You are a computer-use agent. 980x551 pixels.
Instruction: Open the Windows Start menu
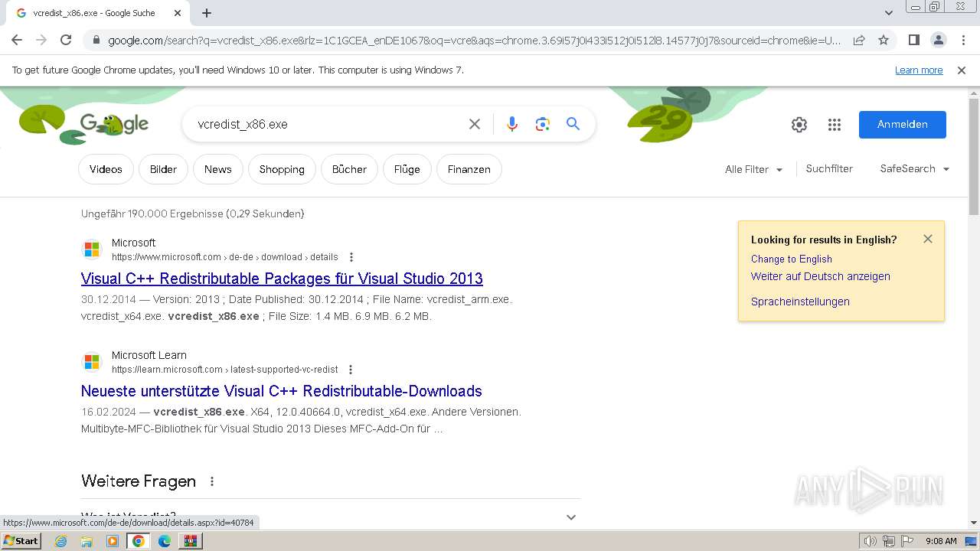(21, 541)
